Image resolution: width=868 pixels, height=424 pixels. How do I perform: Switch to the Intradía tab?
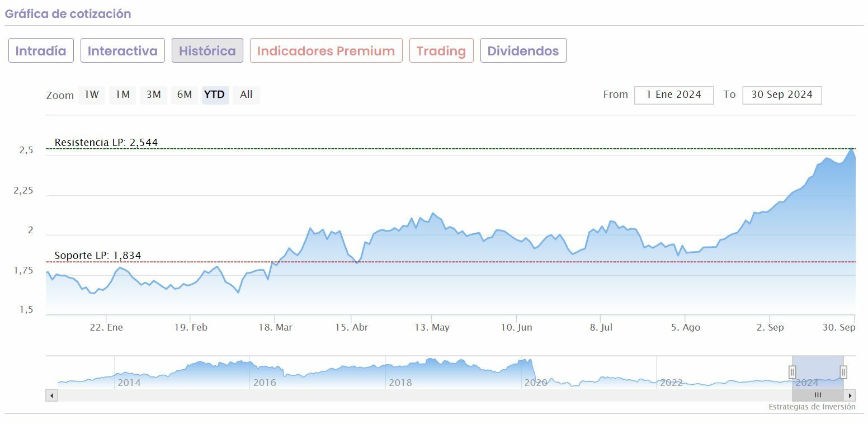41,51
